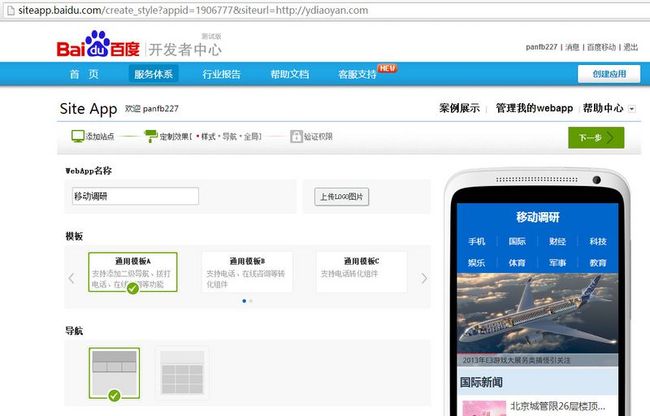650x416 pixels.
Task: Click the page icon in address bar
Action: pos(10,10)
